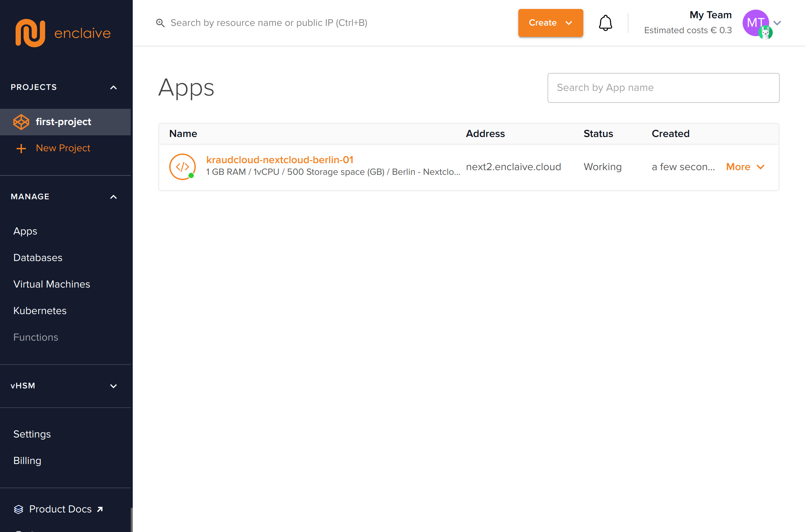Click the Product Docs layers icon
805x532 pixels.
(18, 509)
